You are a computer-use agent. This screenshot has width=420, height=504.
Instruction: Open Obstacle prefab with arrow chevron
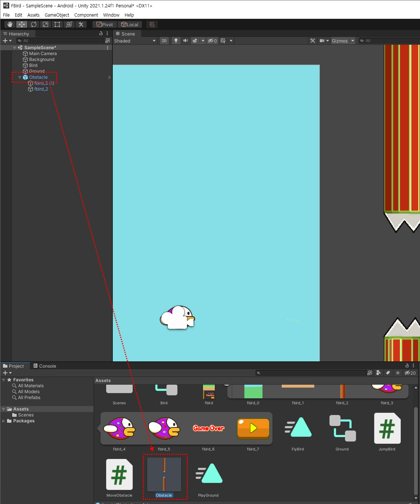click(109, 77)
